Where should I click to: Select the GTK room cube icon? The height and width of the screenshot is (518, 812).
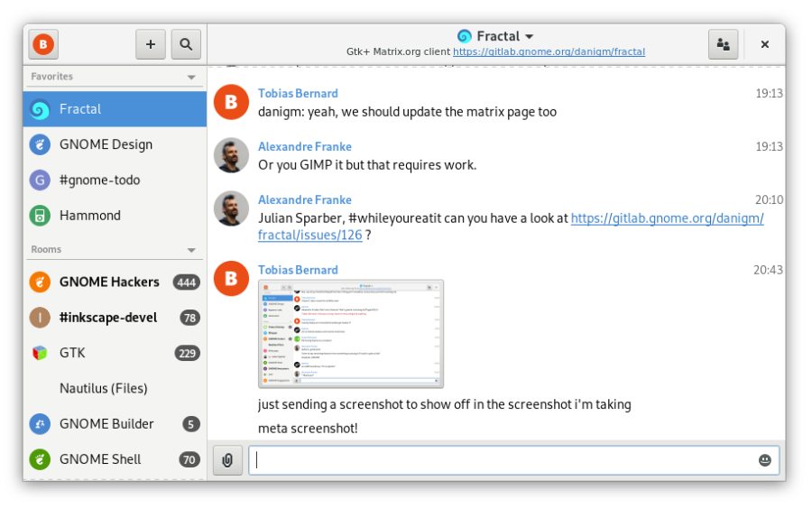40,353
